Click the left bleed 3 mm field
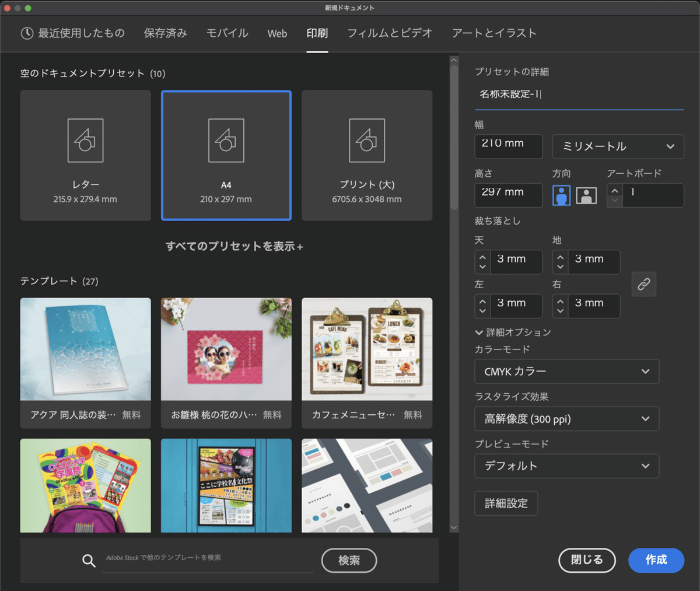 coord(516,306)
